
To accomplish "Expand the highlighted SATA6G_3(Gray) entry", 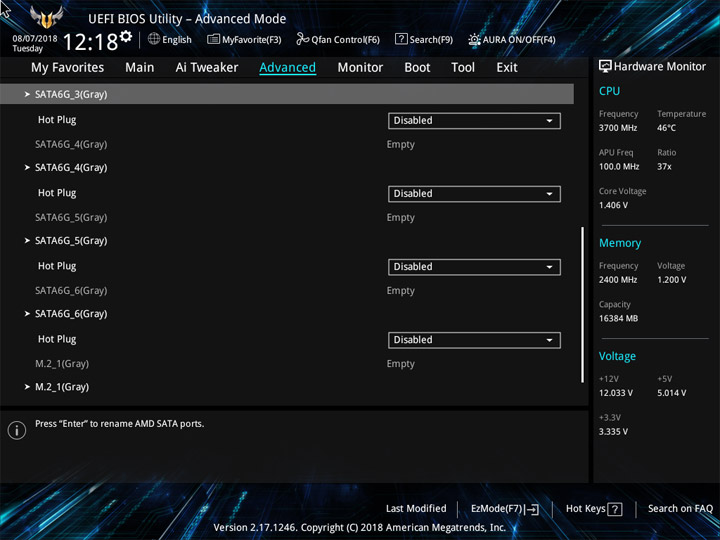I will pos(287,94).
